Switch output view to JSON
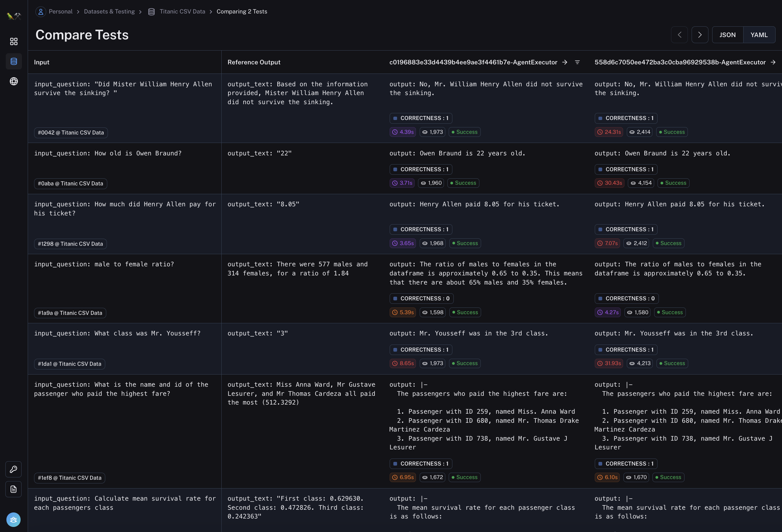The image size is (782, 532). (x=727, y=35)
